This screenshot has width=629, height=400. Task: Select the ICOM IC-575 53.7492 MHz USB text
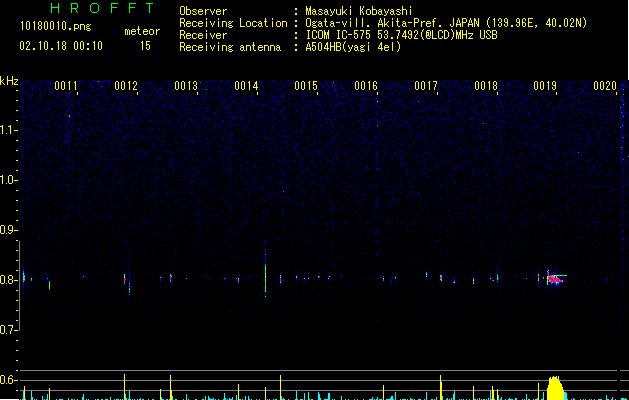[x=401, y=35]
